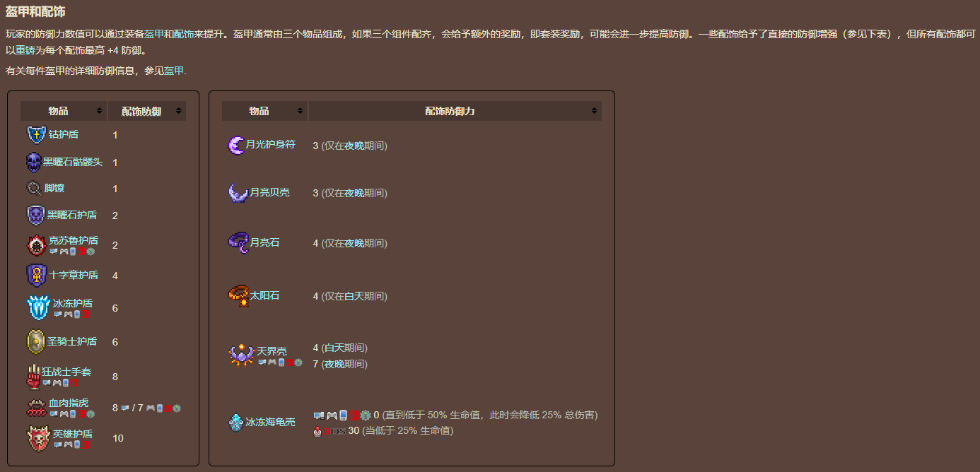The height and width of the screenshot is (472, 980).
Task: Open the 月亮石 item link
Action: point(265,242)
